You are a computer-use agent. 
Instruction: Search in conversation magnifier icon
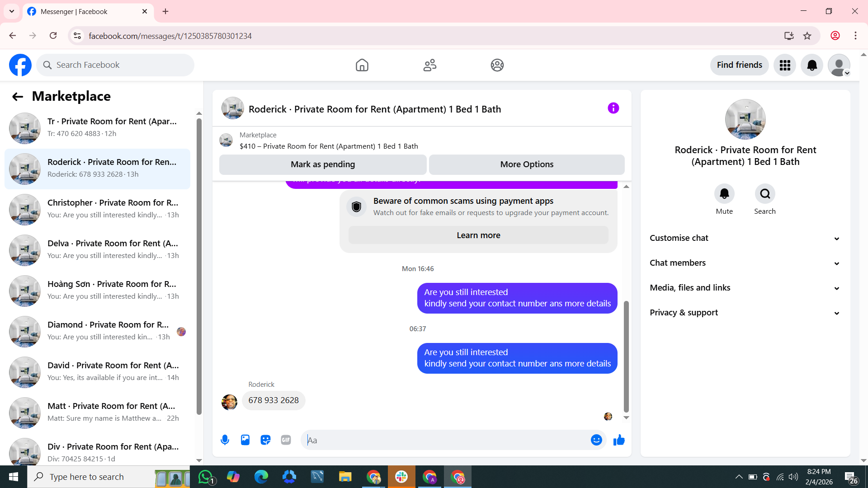[764, 194]
